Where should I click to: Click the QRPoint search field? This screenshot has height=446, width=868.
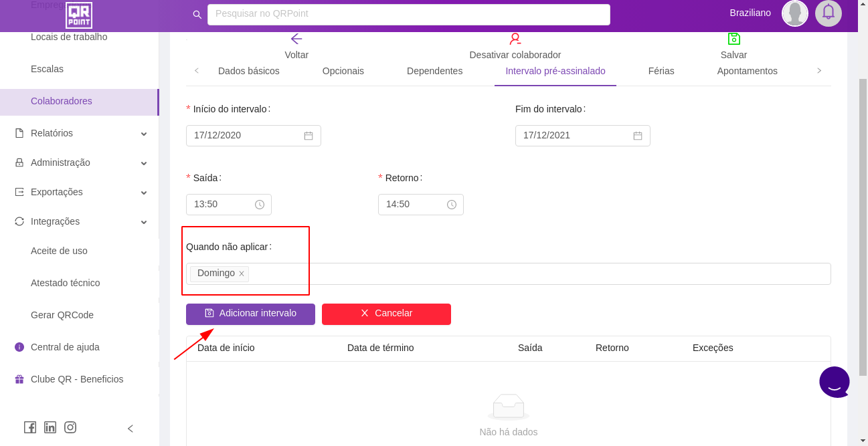click(x=408, y=14)
